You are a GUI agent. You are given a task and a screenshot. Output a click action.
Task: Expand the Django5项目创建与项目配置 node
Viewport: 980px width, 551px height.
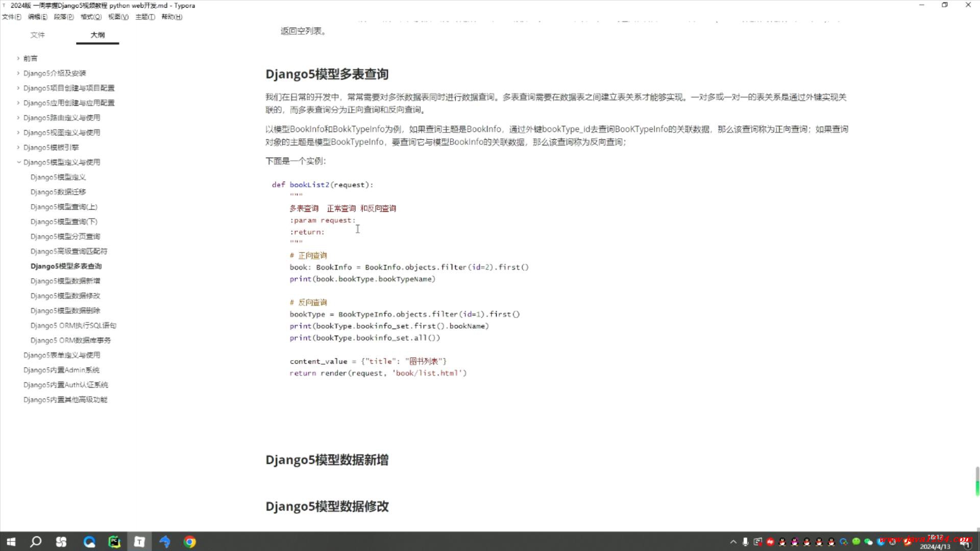point(18,88)
